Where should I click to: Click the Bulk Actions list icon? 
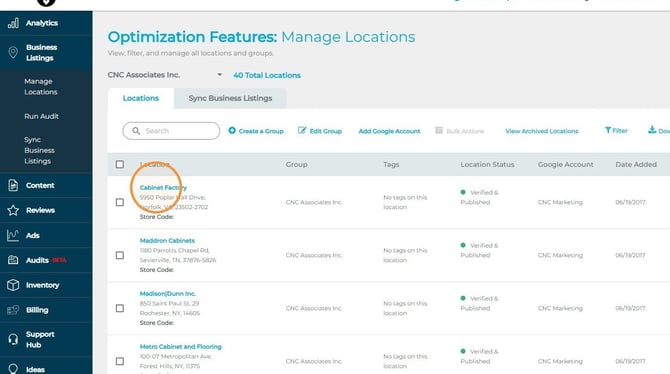tap(439, 130)
